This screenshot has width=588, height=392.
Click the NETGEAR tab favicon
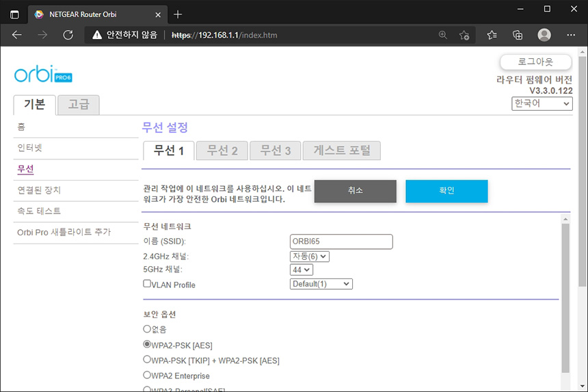click(38, 14)
